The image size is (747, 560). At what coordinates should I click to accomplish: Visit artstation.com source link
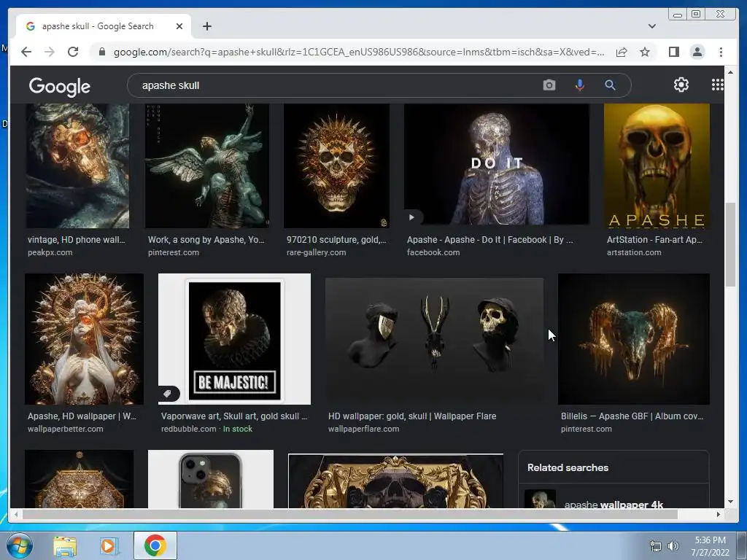[x=634, y=252]
